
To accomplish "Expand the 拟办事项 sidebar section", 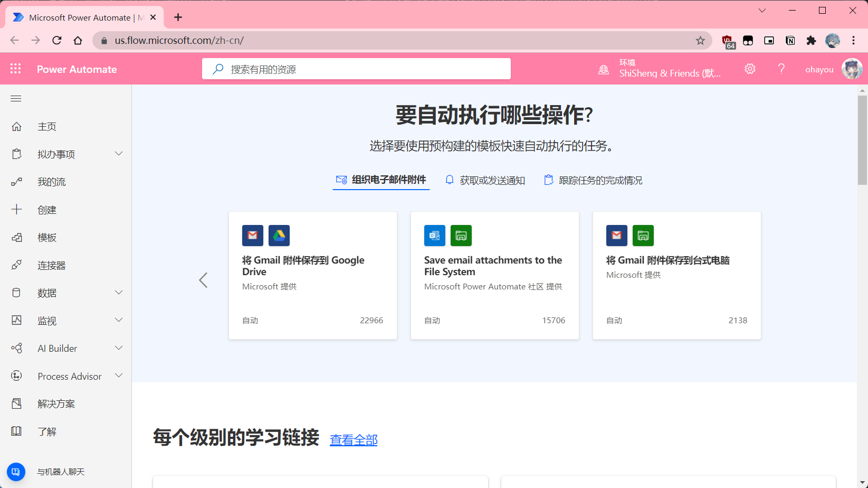I will tap(119, 154).
